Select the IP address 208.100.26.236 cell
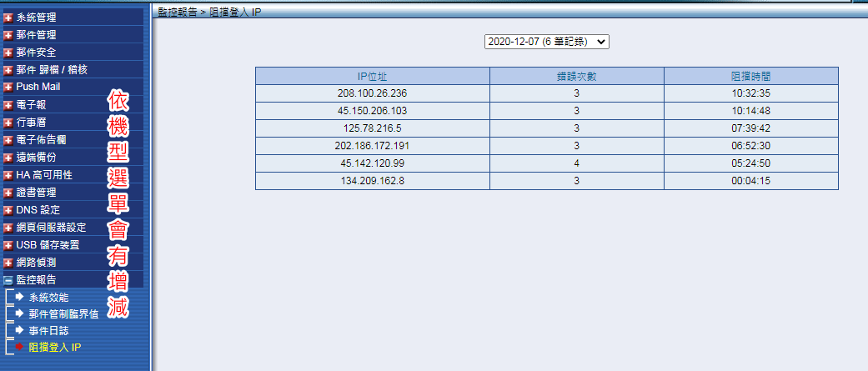The width and height of the screenshot is (868, 371). point(372,93)
